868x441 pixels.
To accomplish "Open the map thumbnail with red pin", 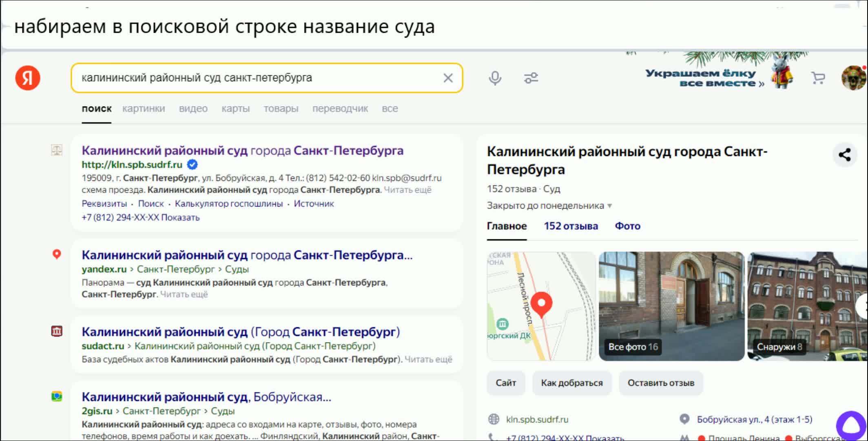I will point(541,306).
